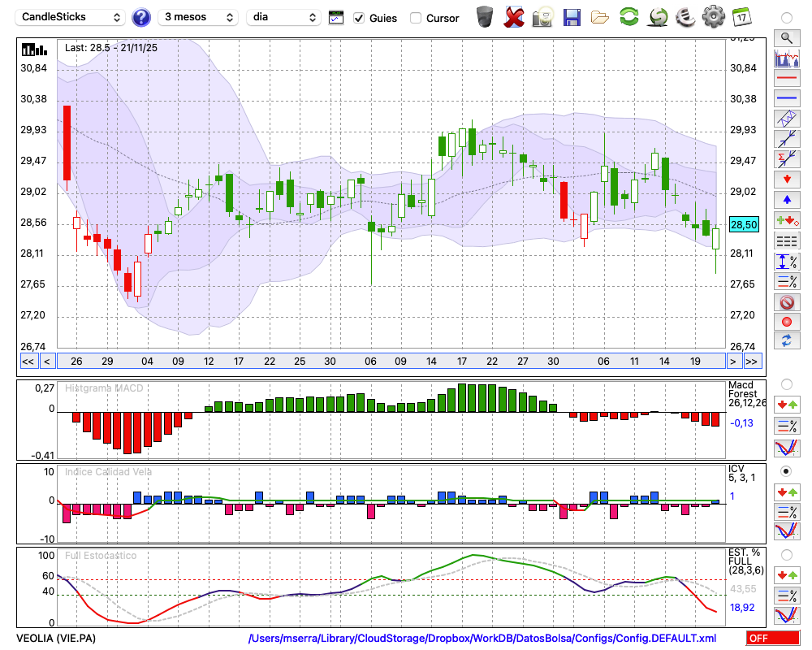812x650 pixels.
Task: Click Macd panel red-blue curve icon
Action: click(787, 448)
